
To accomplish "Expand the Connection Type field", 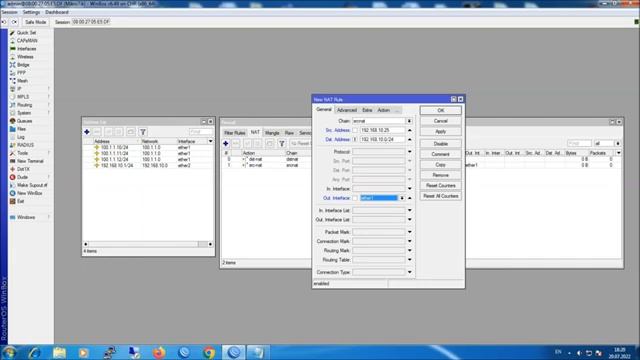I will (x=409, y=272).
